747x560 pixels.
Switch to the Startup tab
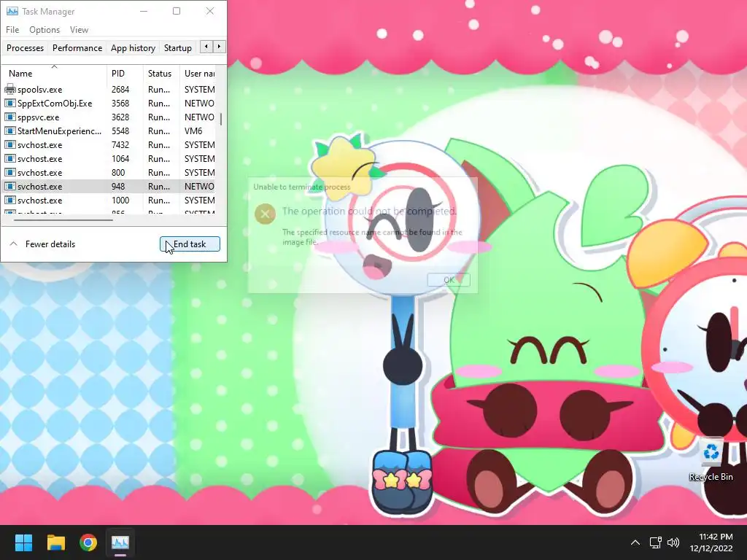click(x=178, y=47)
